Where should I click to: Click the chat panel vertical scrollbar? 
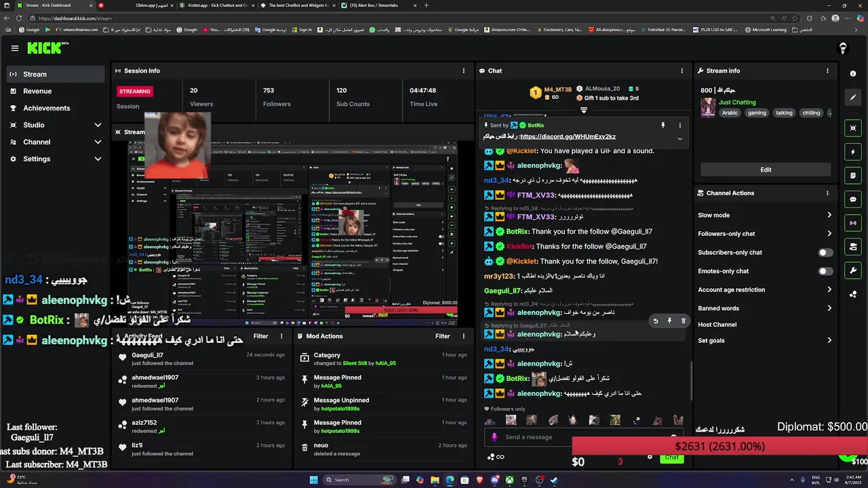pos(690,380)
